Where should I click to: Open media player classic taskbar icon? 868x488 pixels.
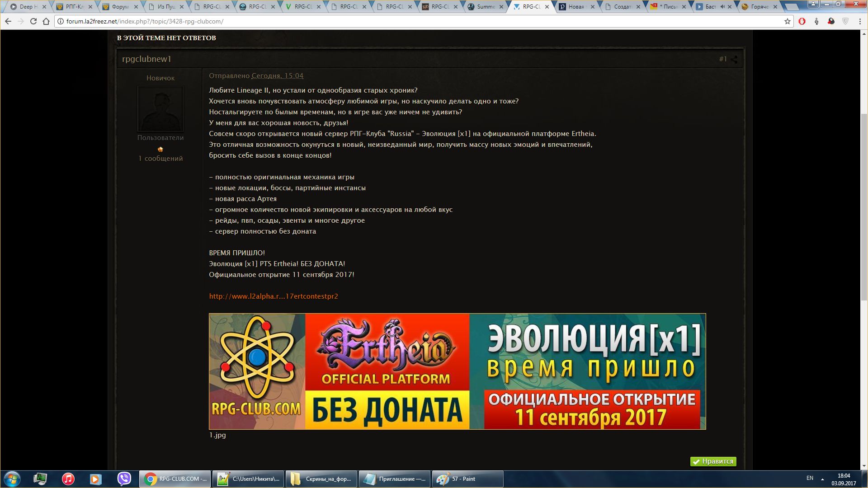coord(96,479)
